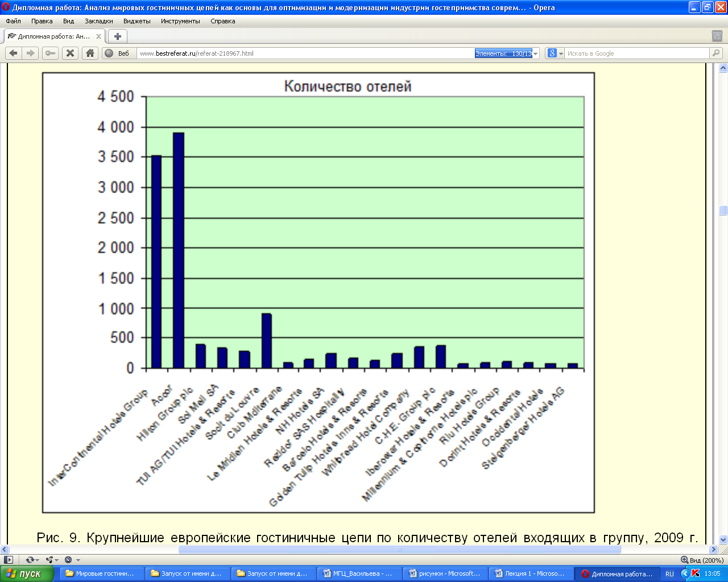Open the address bar dropdown arrow
This screenshot has height=582, width=728.
pyautogui.click(x=535, y=53)
